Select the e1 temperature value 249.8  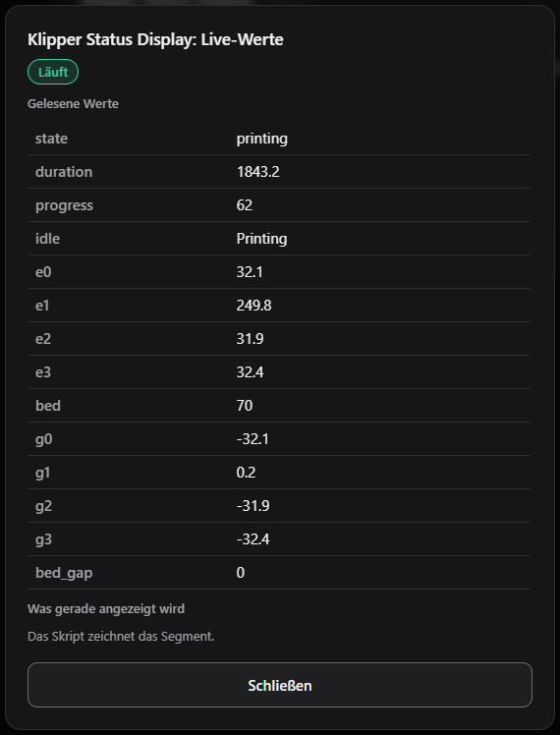(254, 306)
